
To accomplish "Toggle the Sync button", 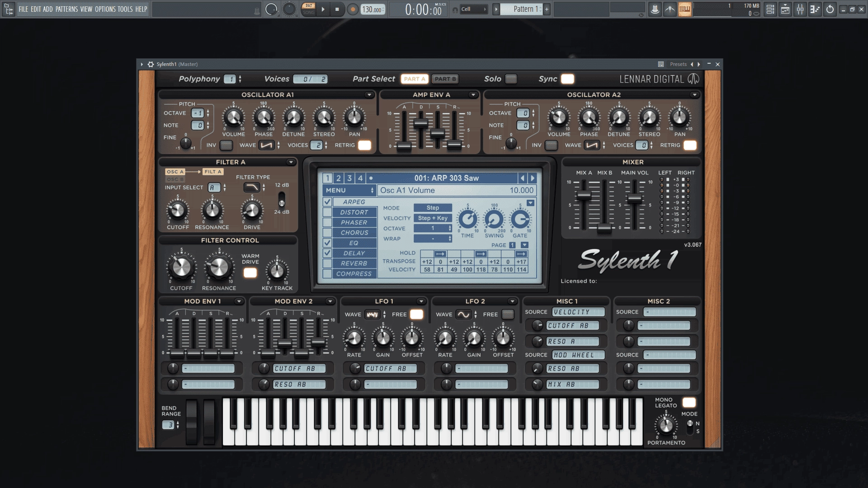I will (567, 79).
